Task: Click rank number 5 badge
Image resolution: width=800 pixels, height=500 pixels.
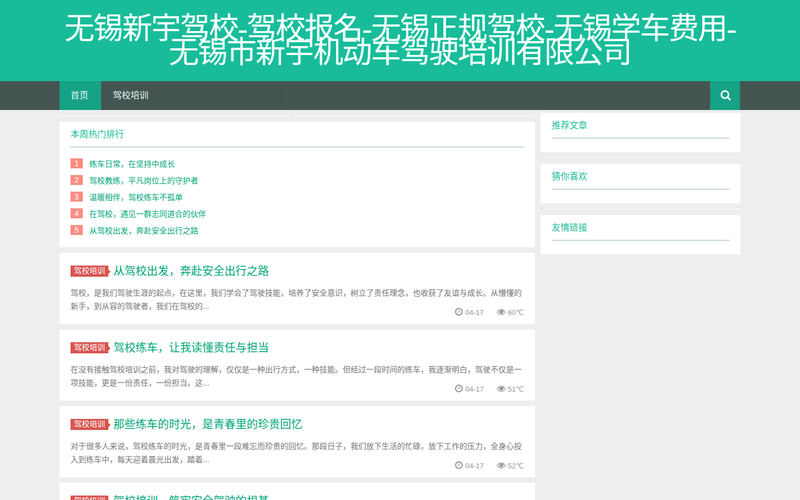Action: click(77, 230)
